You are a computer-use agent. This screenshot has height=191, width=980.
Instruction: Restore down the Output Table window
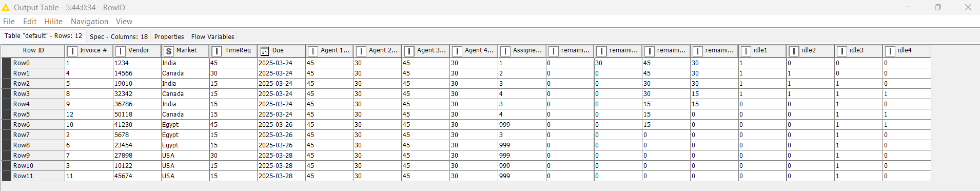(x=937, y=7)
